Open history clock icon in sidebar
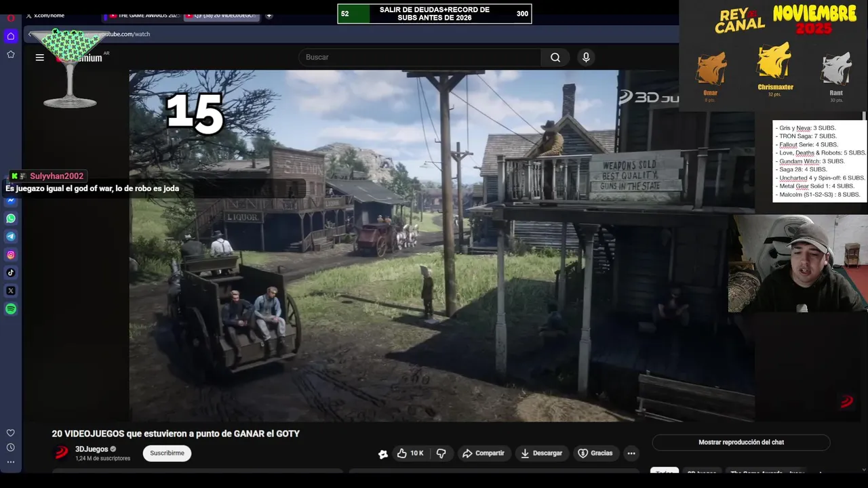The width and height of the screenshot is (868, 488). pos(11,447)
